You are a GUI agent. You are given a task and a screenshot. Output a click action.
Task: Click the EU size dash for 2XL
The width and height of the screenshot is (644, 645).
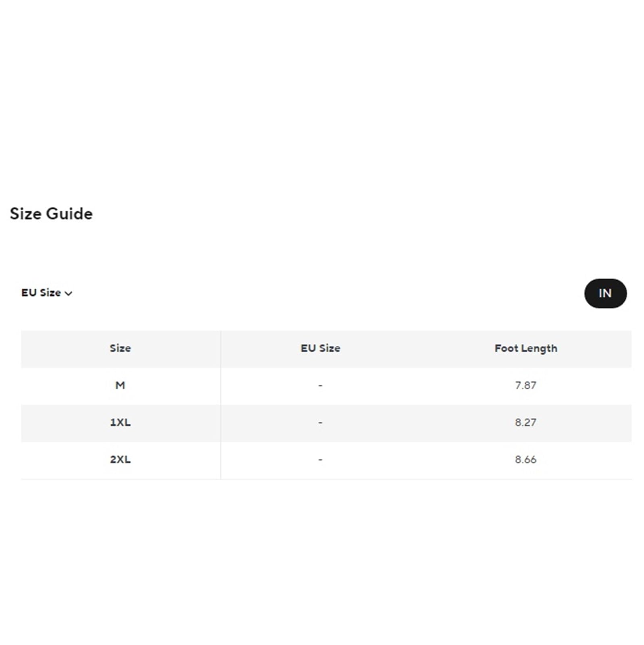coord(320,460)
